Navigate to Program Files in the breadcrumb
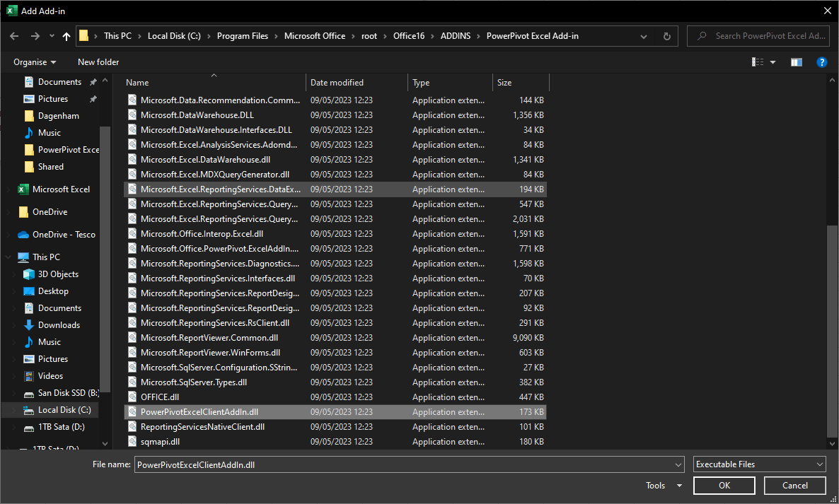This screenshot has width=839, height=504. click(x=243, y=36)
